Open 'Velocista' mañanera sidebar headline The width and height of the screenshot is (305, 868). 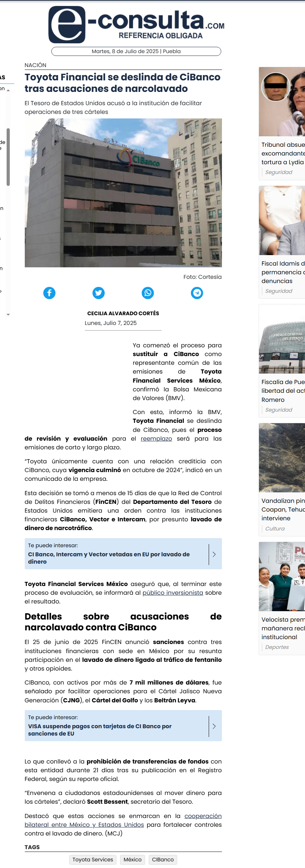(283, 628)
